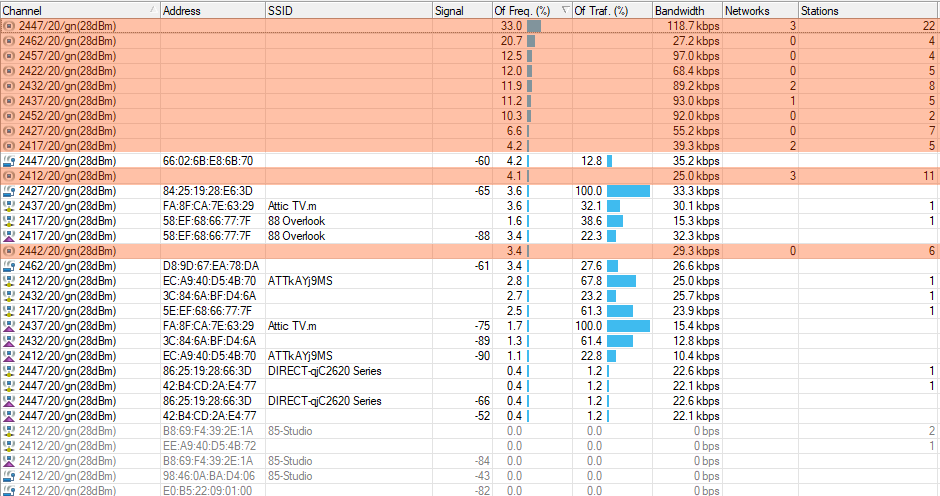The height and width of the screenshot is (496, 940).
Task: Click access point icon of 88 Overlook row with signal -88
Action: click(x=9, y=236)
